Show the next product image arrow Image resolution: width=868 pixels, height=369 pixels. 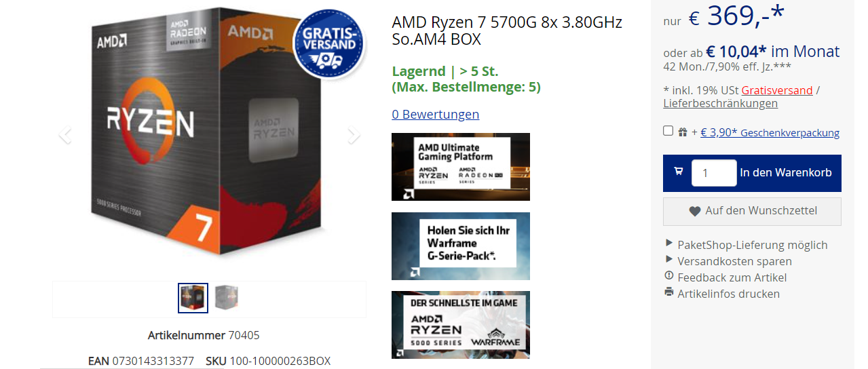(x=354, y=135)
